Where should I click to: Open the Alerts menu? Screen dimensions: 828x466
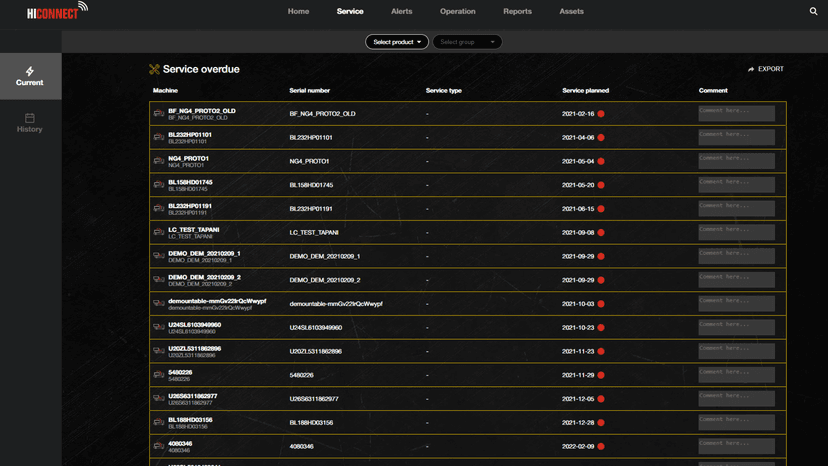(x=401, y=12)
